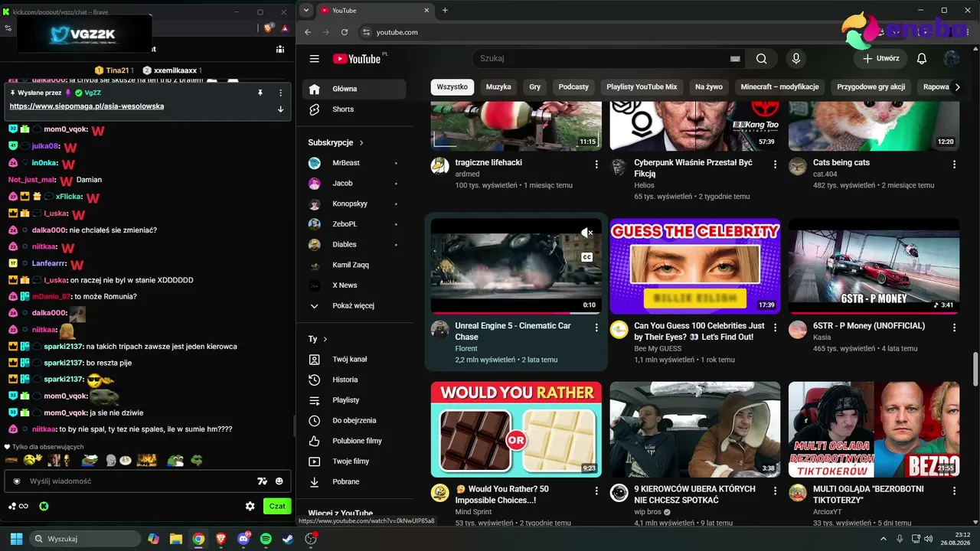This screenshot has width=980, height=551.
Task: Open File Explorer from the taskbar
Action: (176, 539)
